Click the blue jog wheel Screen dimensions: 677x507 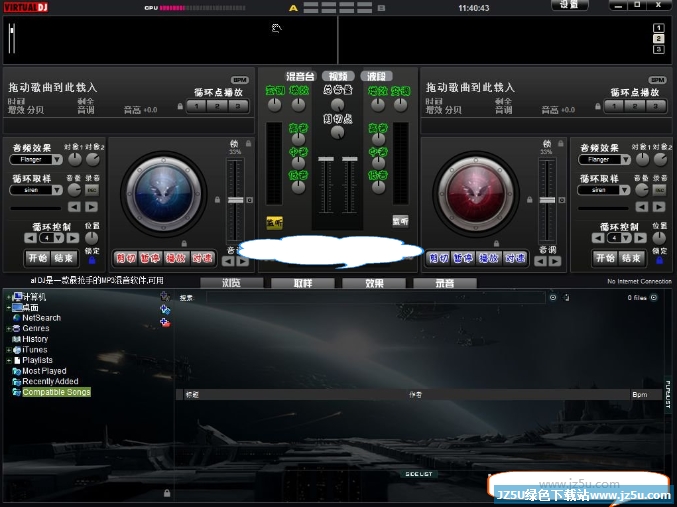[164, 193]
